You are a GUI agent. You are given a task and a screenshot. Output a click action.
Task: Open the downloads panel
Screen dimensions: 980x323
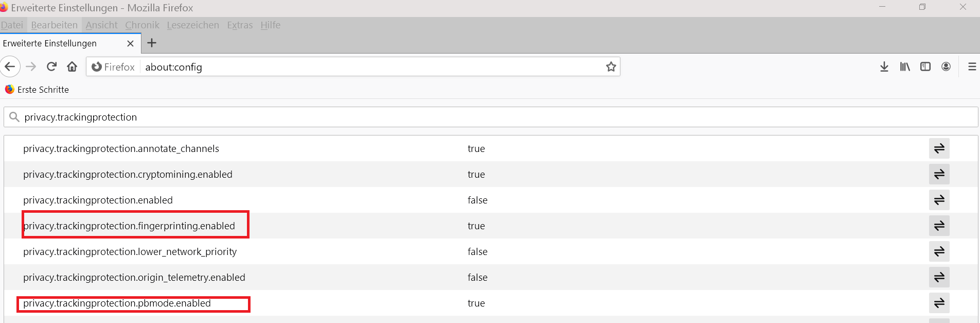pyautogui.click(x=884, y=67)
